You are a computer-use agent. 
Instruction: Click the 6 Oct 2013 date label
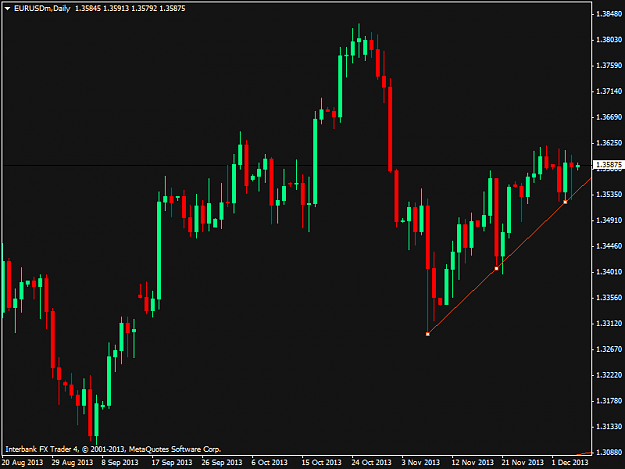click(x=269, y=462)
